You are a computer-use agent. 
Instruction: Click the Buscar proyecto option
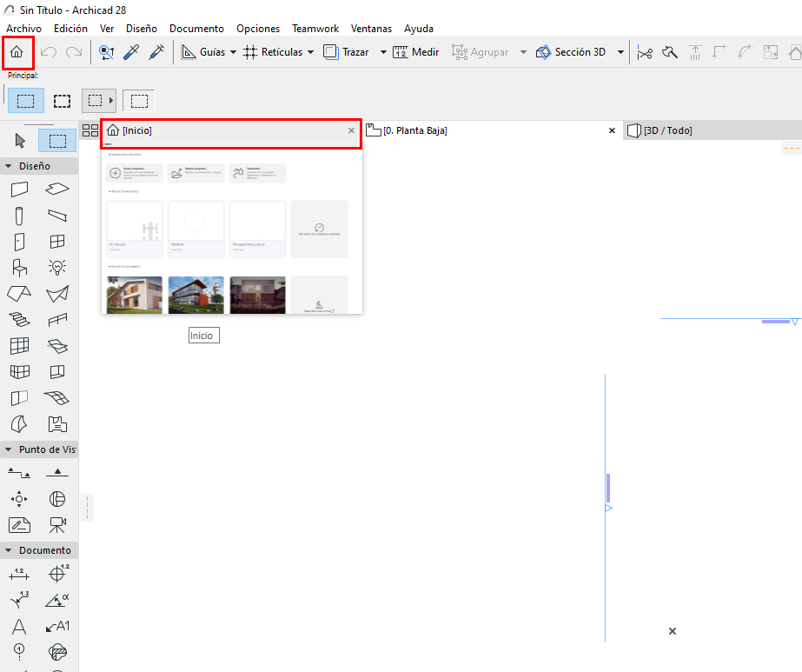point(196,173)
